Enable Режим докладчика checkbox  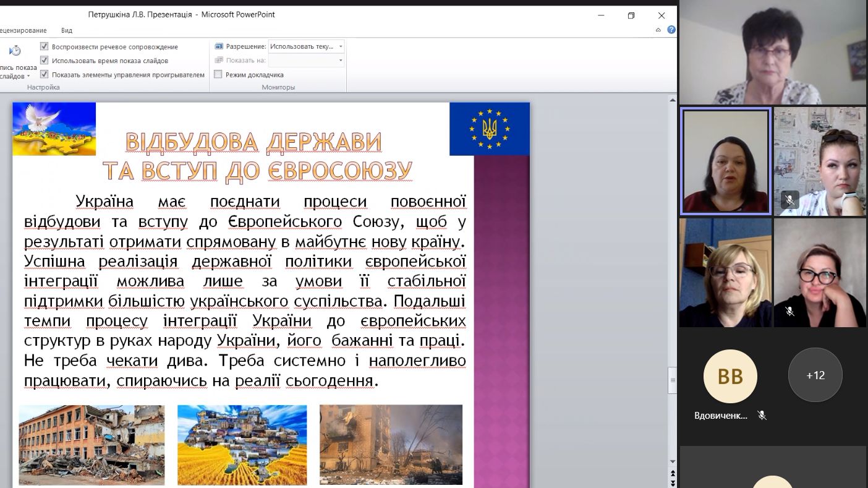coord(218,75)
